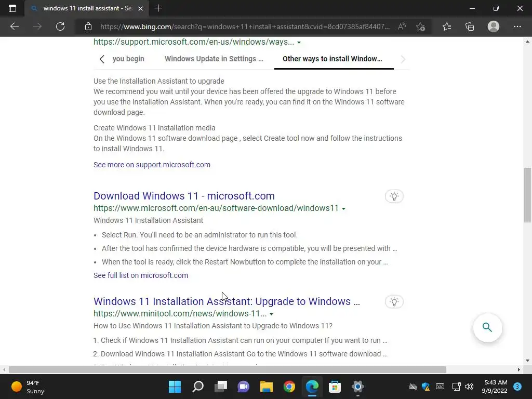The height and width of the screenshot is (399, 532).
Task: Open the Favorites list icon
Action: click(447, 26)
